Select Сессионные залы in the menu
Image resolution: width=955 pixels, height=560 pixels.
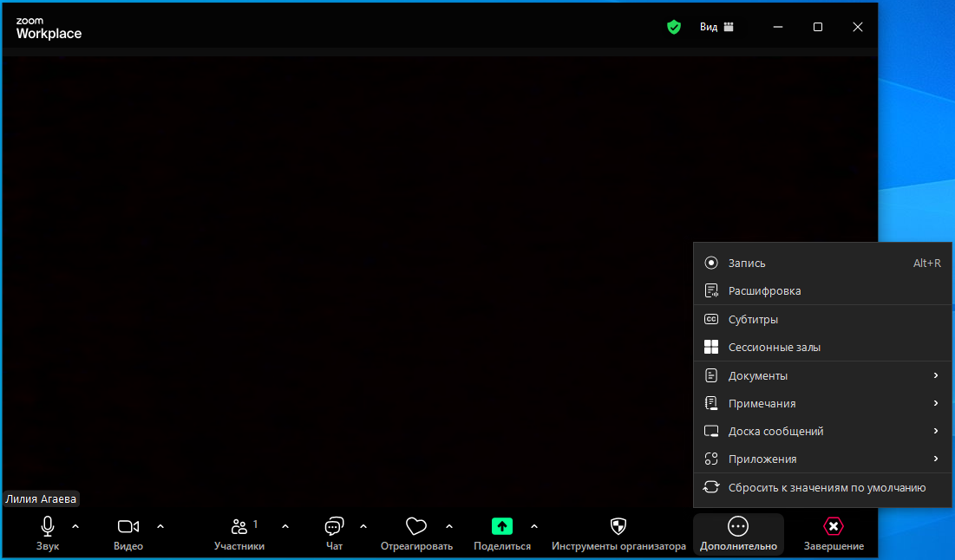pos(822,347)
